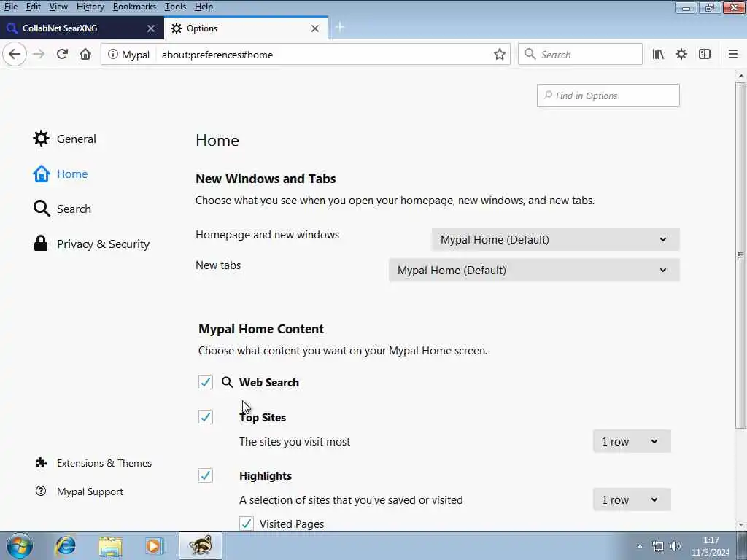Reload the current page
This screenshot has height=560, width=747.
point(63,54)
